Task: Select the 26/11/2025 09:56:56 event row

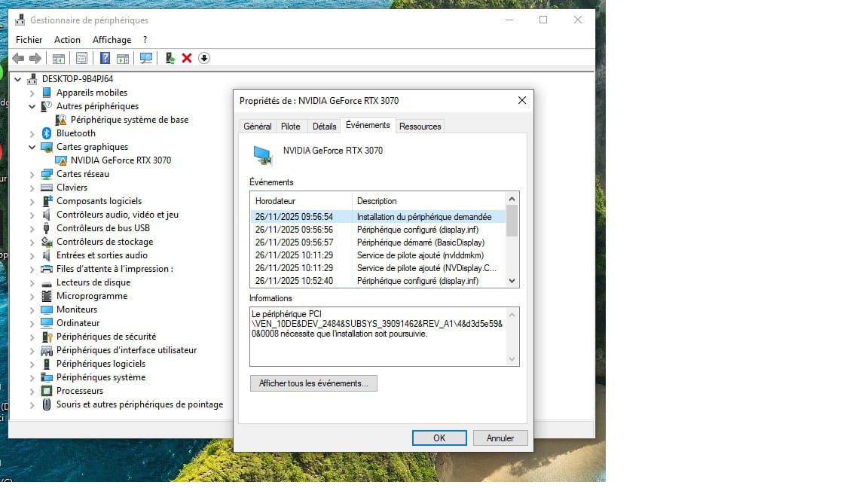Action: pyautogui.click(x=377, y=230)
